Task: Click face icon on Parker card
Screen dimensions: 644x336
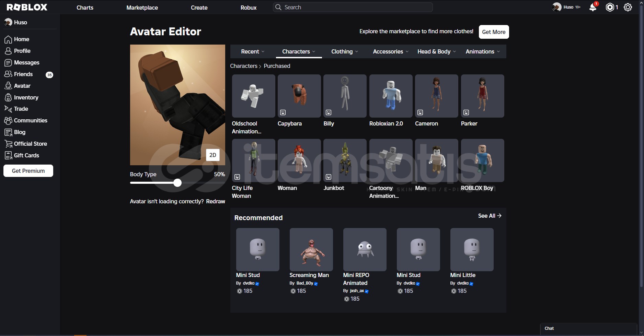Action: tap(466, 112)
